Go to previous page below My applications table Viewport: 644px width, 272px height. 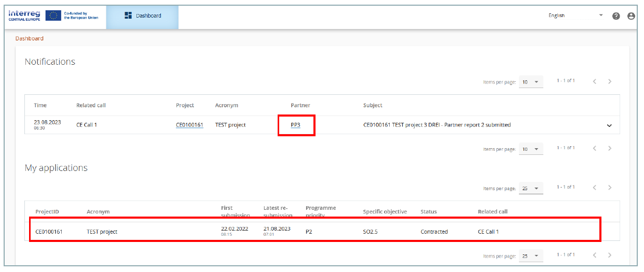pyautogui.click(x=595, y=255)
